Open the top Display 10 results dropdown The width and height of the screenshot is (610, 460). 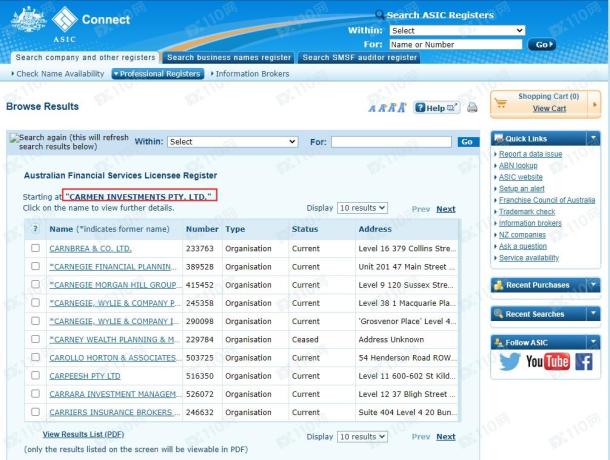(362, 208)
